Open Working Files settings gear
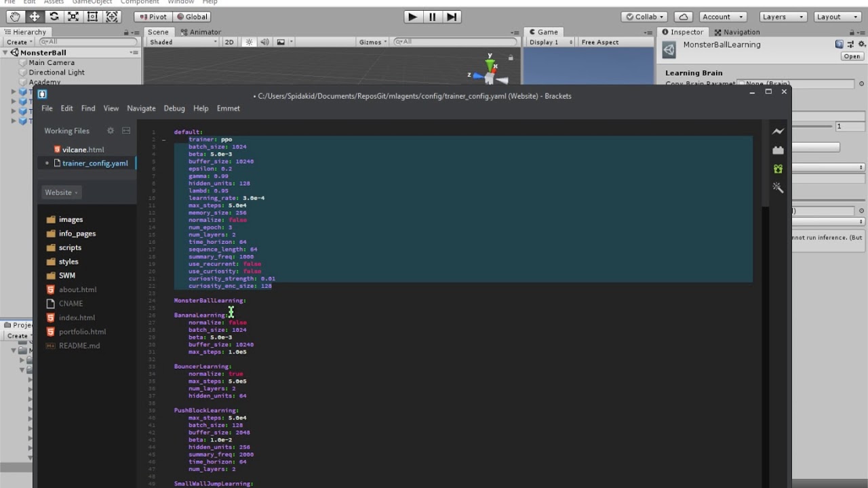This screenshot has height=488, width=868. (x=111, y=131)
